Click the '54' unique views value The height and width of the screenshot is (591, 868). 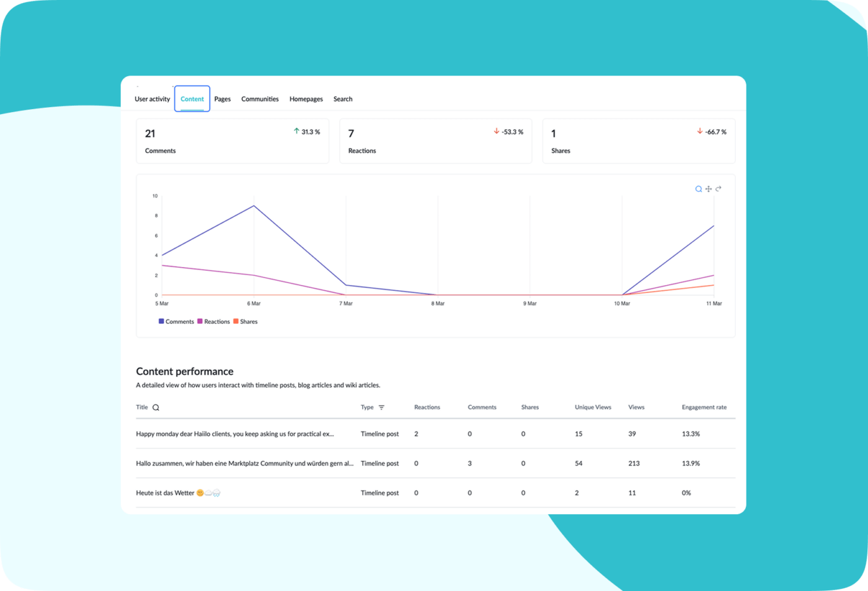coord(578,463)
